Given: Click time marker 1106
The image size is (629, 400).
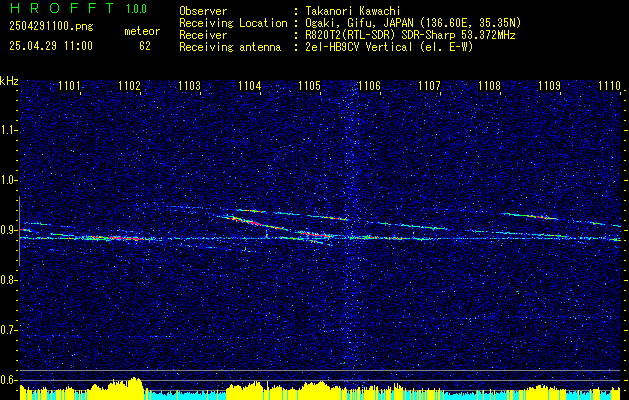Looking at the screenshot, I should pyautogui.click(x=369, y=85).
